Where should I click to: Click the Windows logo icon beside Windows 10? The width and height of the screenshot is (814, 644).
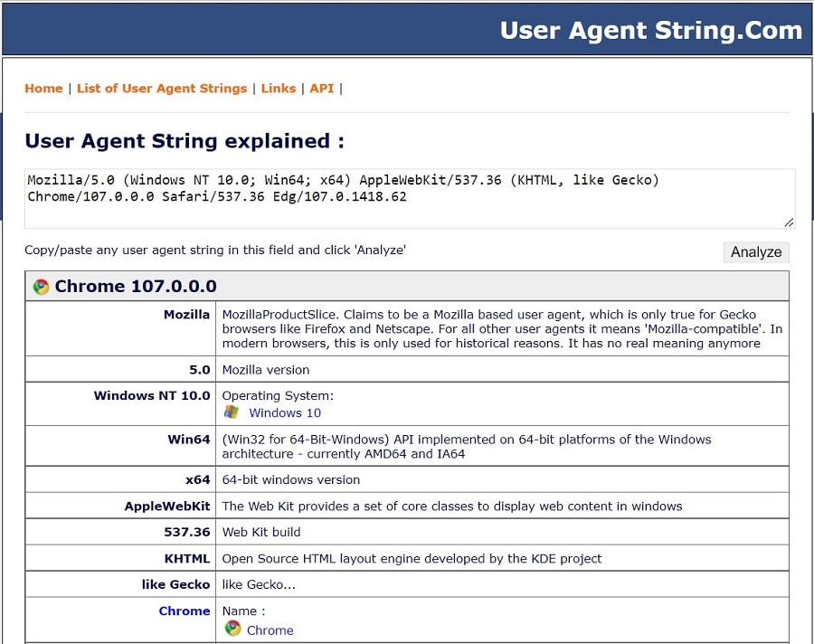231,412
